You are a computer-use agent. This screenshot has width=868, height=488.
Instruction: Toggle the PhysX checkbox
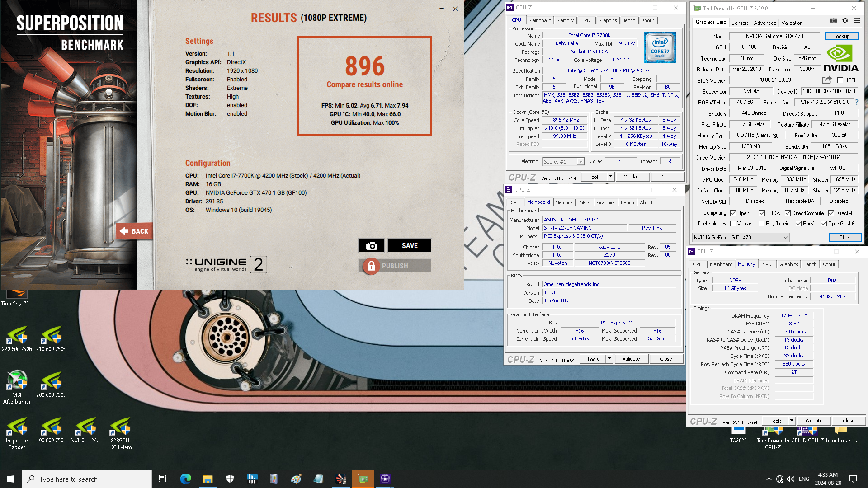click(x=798, y=223)
